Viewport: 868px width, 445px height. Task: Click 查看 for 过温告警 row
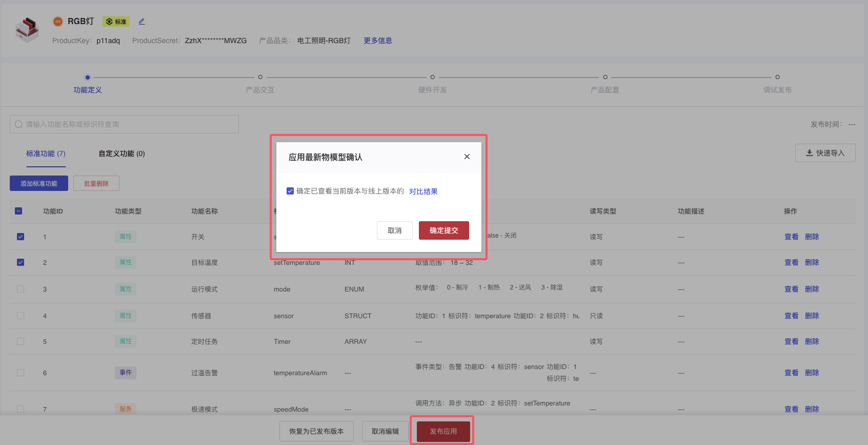click(791, 373)
